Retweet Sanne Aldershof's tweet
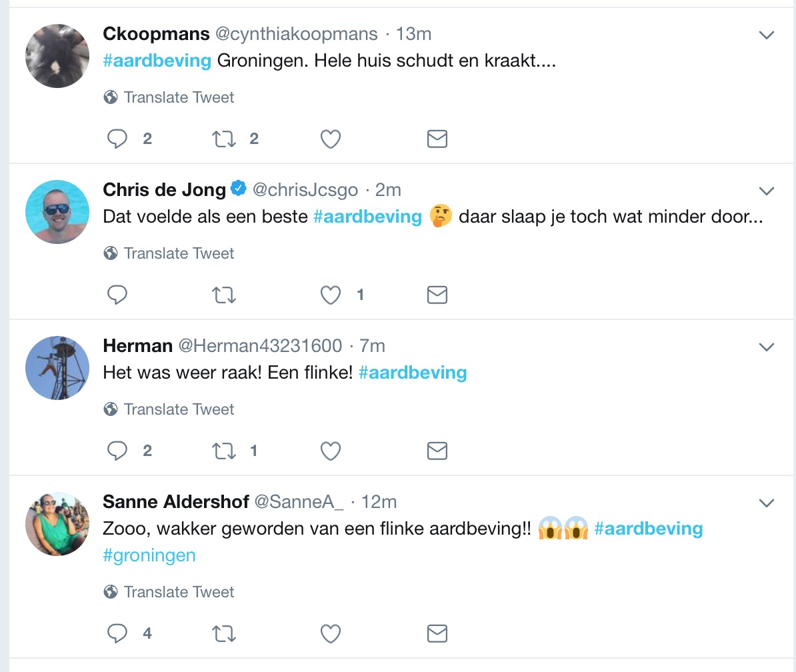 223,633
